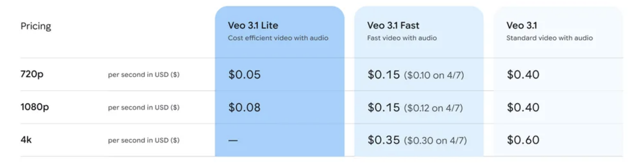Select the 1080p row label
This screenshot has width=644, height=165.
(x=34, y=107)
